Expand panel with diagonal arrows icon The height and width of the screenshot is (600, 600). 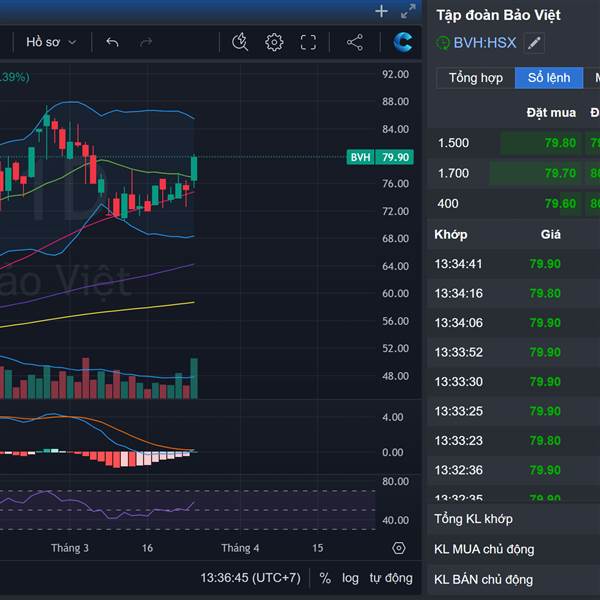click(408, 11)
